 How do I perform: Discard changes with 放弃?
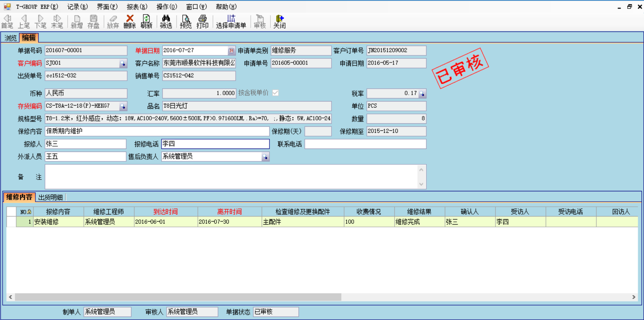[x=113, y=22]
